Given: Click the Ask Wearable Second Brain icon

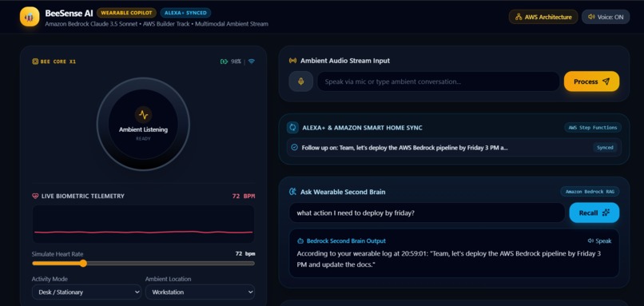Looking at the screenshot, I should pyautogui.click(x=292, y=192).
